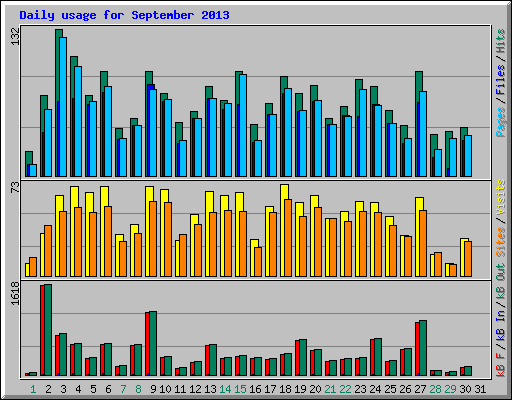Screen dimensions: 512x400
Task: Click day 26 on the x-axis
Action: [x=405, y=389]
